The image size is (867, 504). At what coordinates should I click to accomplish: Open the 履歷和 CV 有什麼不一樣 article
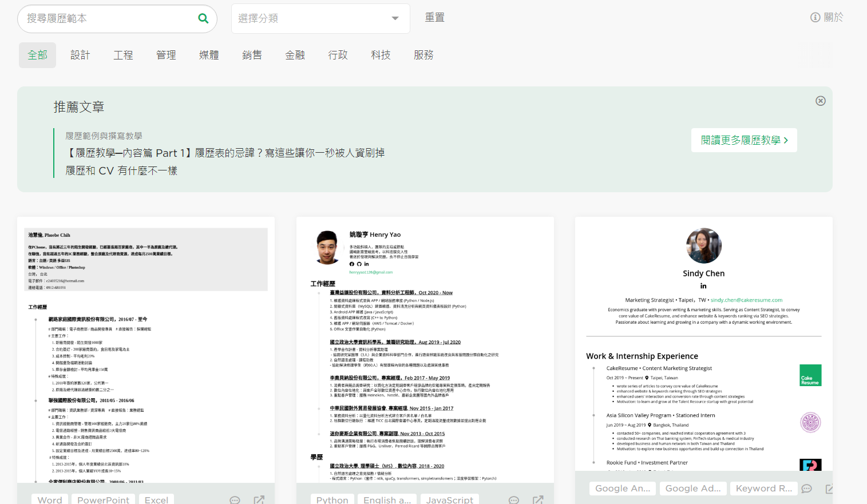pyautogui.click(x=121, y=170)
